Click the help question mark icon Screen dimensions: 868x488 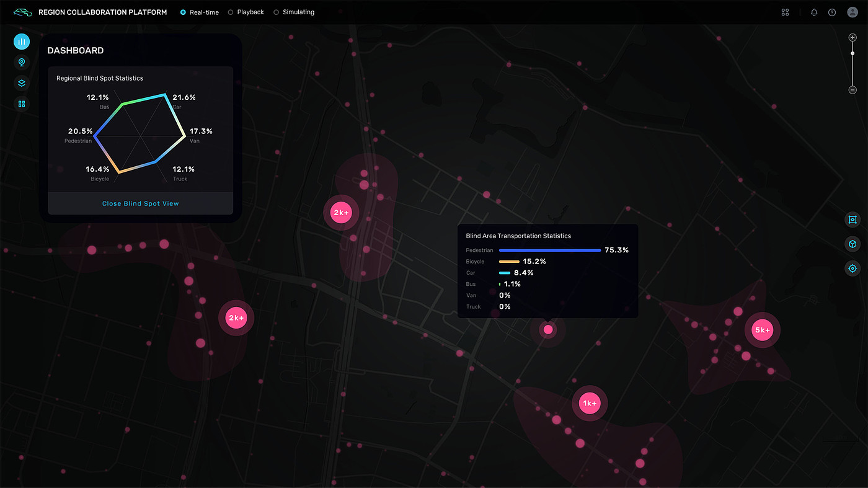[832, 12]
